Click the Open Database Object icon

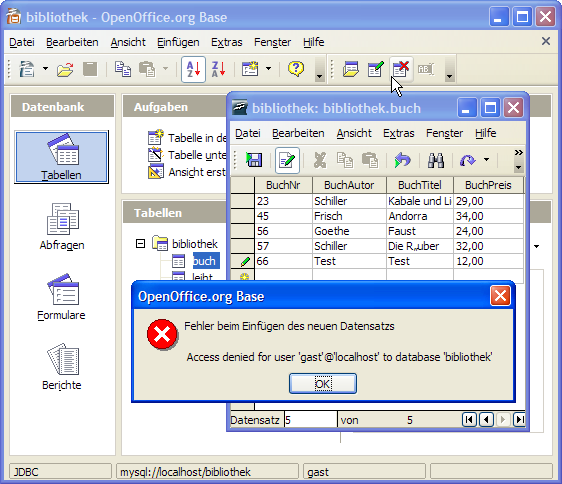(351, 69)
